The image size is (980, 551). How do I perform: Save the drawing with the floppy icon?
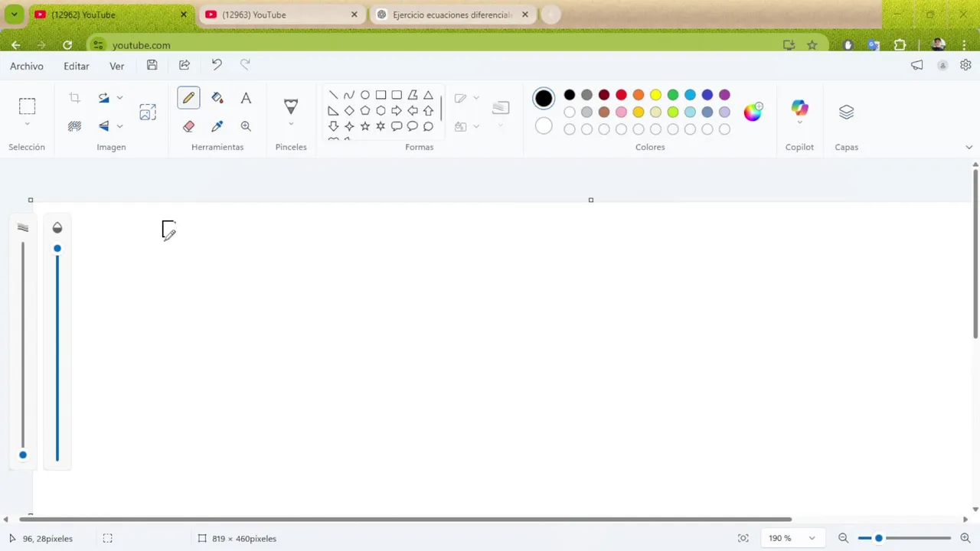coord(152,66)
